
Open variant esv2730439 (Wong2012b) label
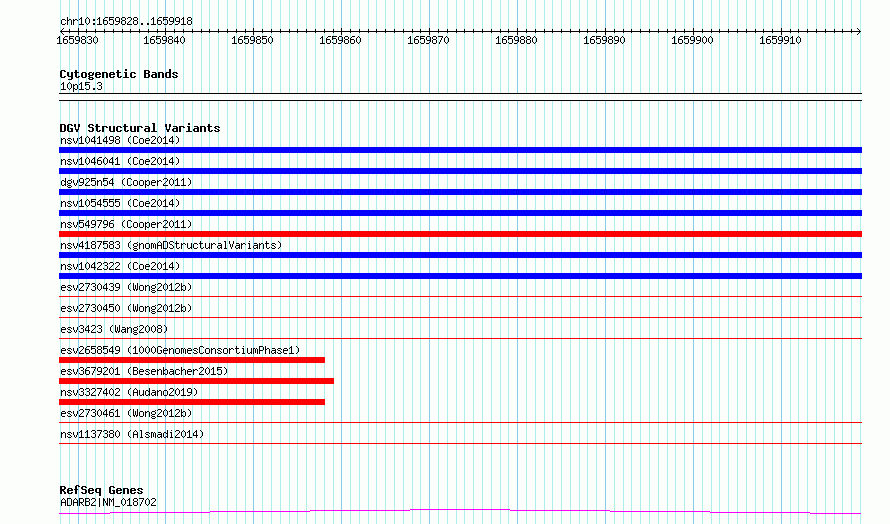(126, 287)
